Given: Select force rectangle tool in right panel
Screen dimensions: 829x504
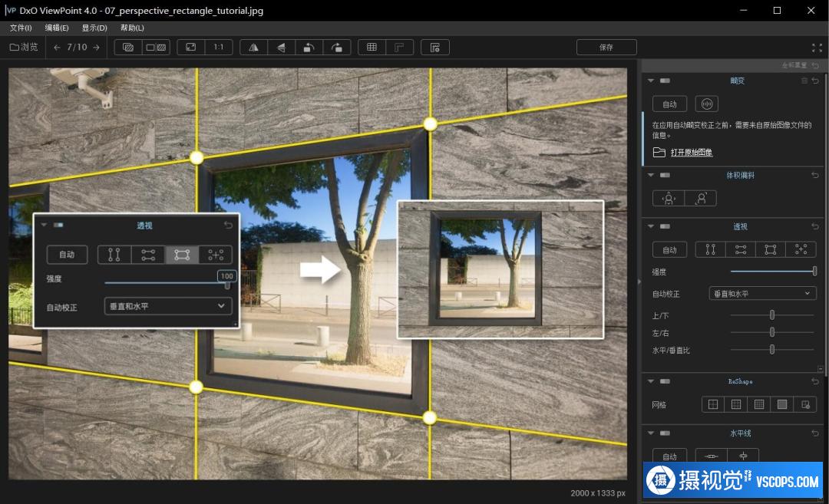Looking at the screenshot, I should pyautogui.click(x=771, y=249).
